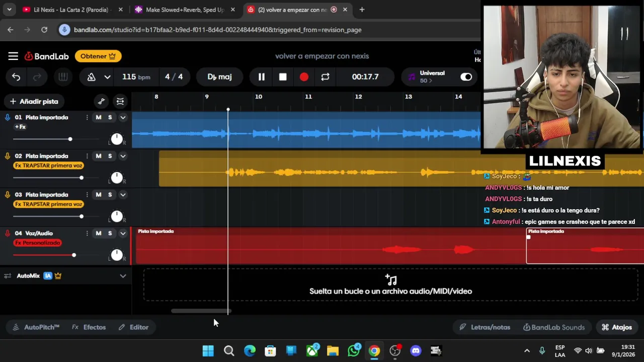
Task: Expand track 01 chevron
Action: (123, 117)
